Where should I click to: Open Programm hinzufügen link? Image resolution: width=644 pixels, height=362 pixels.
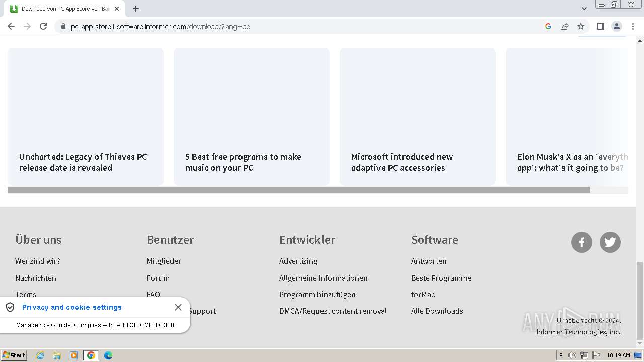pos(317,294)
